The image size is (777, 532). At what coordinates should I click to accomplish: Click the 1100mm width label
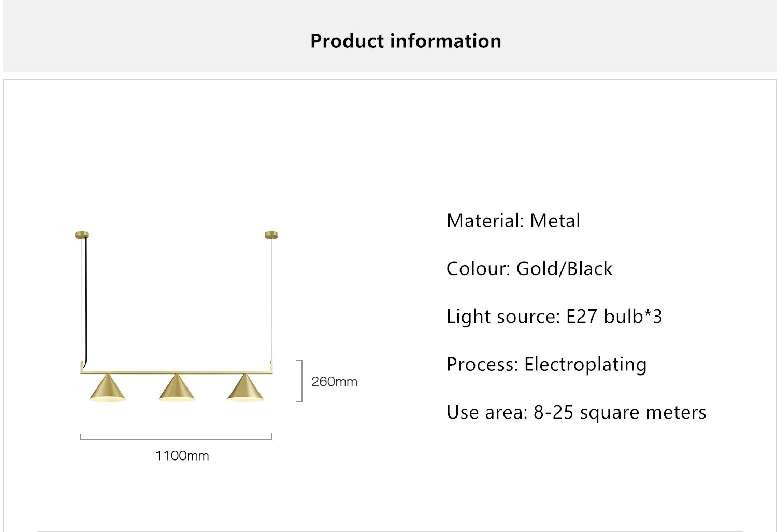tap(182, 456)
